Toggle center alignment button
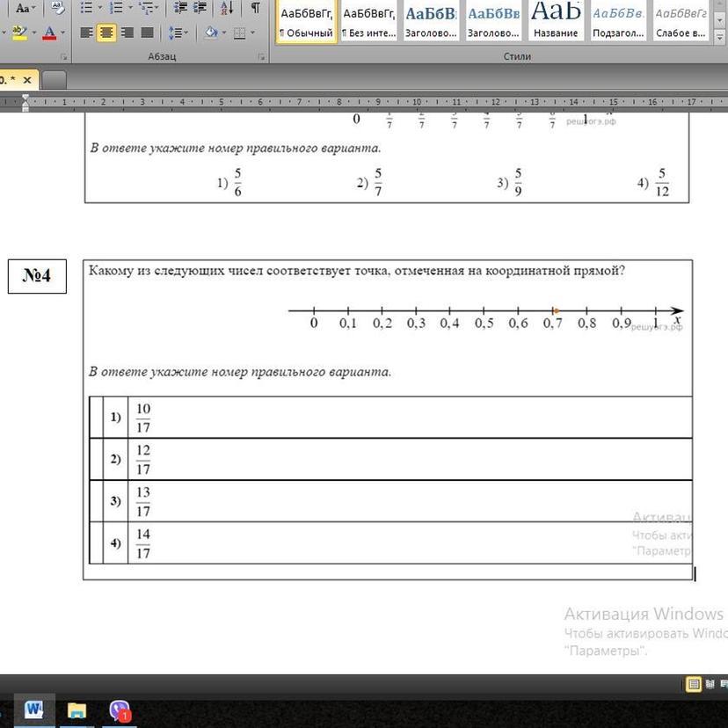This screenshot has height=728, width=728. point(106,33)
